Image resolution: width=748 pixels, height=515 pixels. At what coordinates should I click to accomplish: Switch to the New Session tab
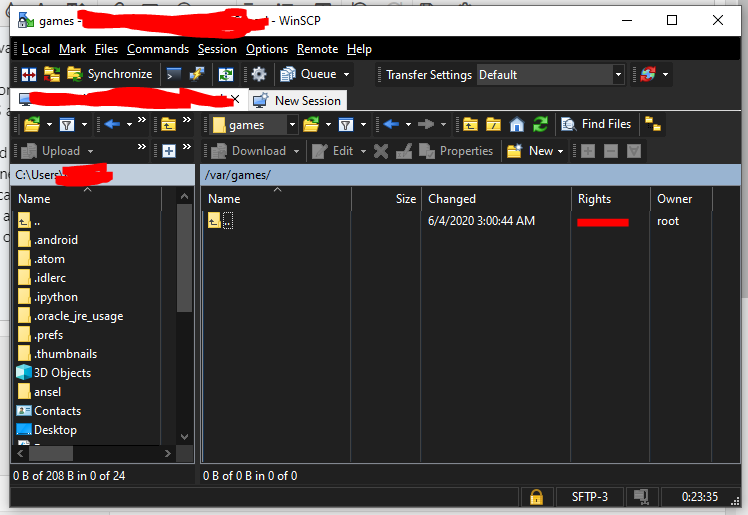click(298, 101)
